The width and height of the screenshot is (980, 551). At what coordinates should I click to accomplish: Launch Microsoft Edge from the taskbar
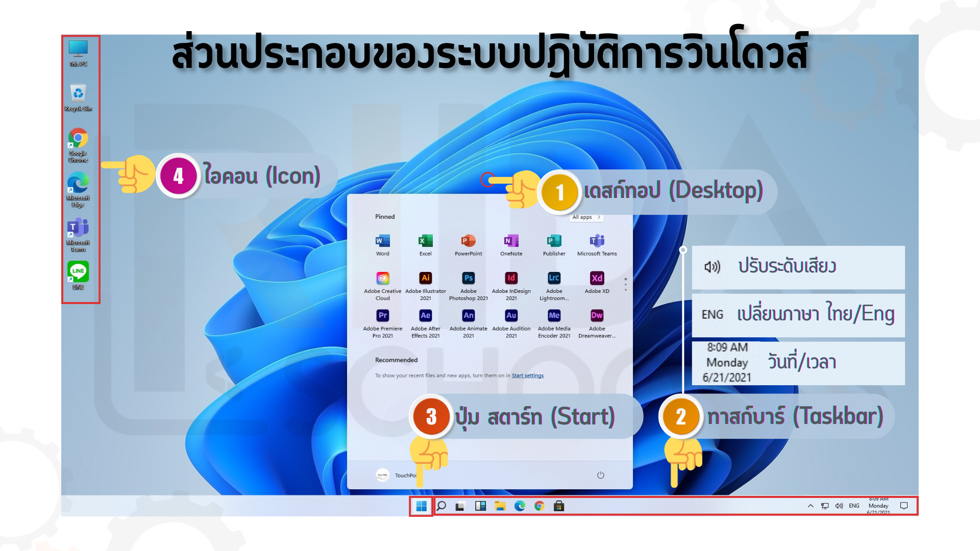click(x=520, y=506)
